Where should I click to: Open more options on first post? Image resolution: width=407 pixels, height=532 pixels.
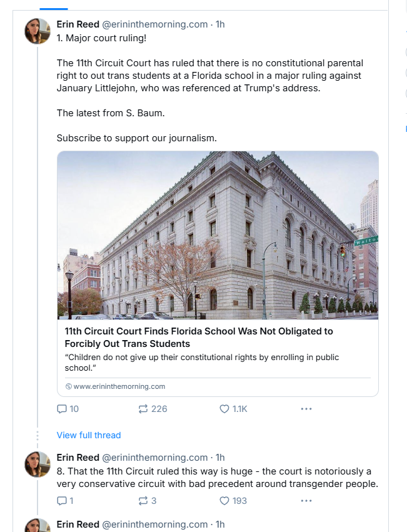306,409
